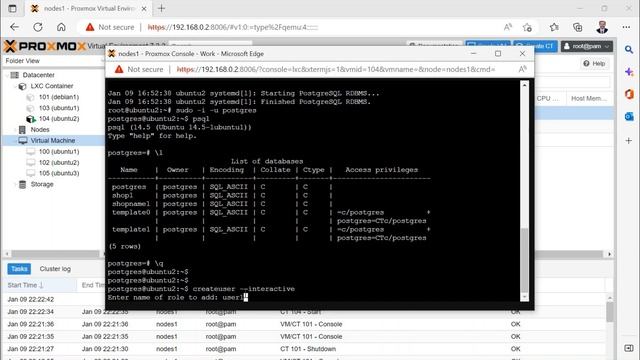Open the root@pam user menu
Screen dimensions: 640x360
[x=587, y=46]
